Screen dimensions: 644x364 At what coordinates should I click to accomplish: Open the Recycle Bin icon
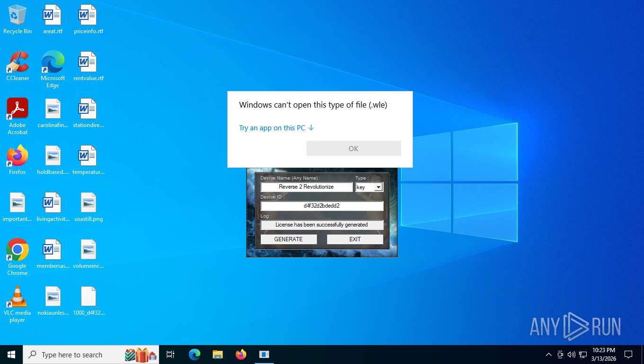18,20
